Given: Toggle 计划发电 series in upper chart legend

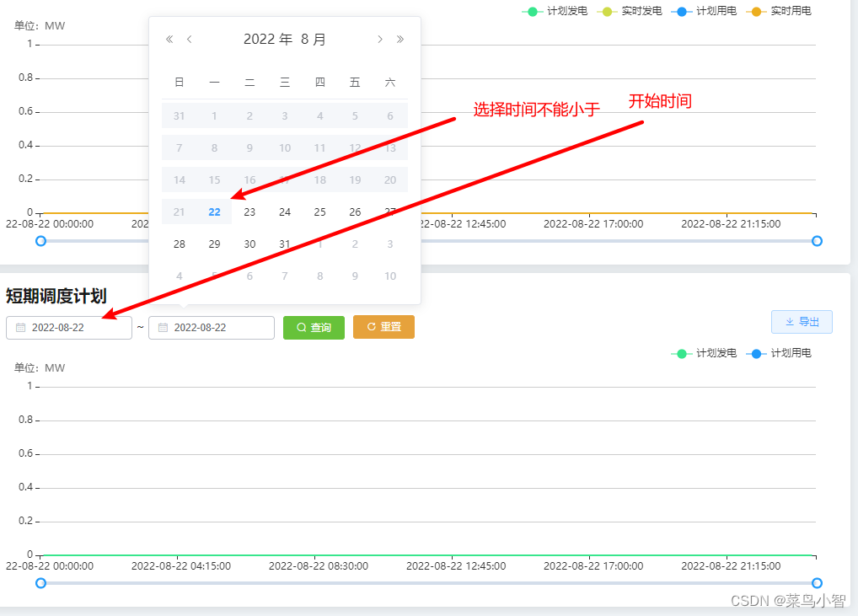Looking at the screenshot, I should coord(555,11).
